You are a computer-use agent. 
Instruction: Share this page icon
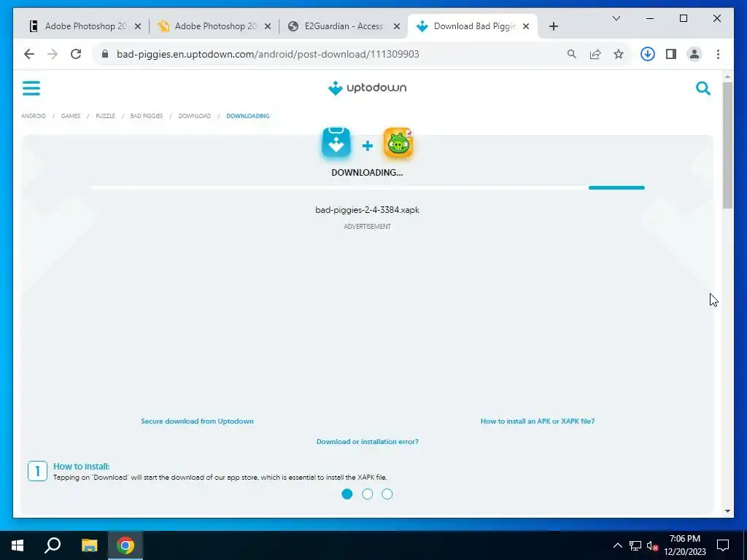pyautogui.click(x=595, y=54)
